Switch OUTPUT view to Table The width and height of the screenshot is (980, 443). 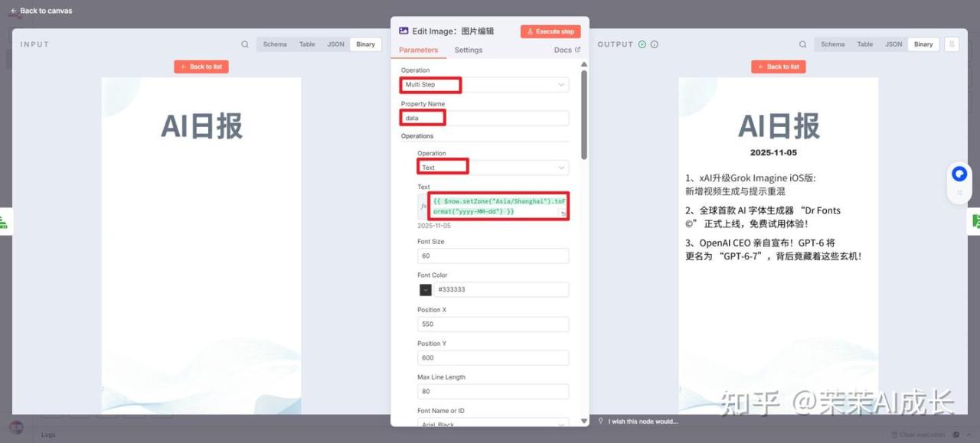(x=864, y=44)
